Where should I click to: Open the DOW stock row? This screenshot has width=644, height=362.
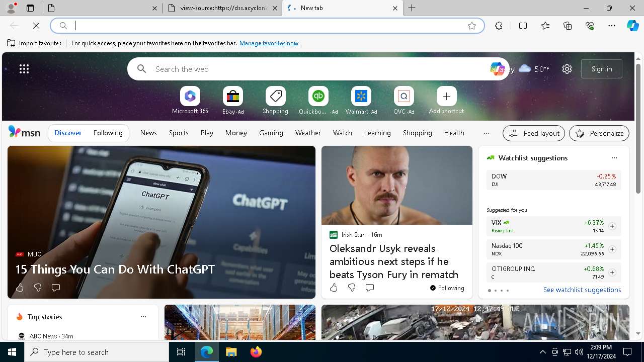[553, 180]
